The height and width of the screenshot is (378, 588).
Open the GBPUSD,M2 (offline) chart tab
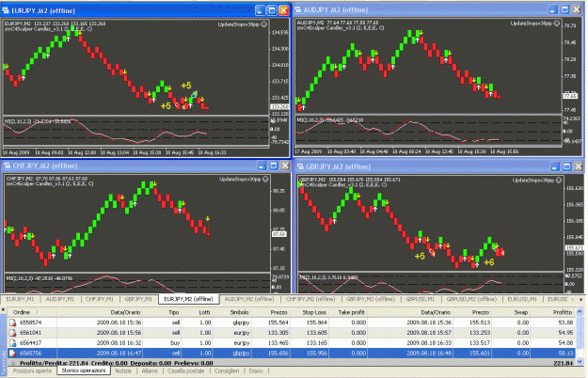coord(471,299)
